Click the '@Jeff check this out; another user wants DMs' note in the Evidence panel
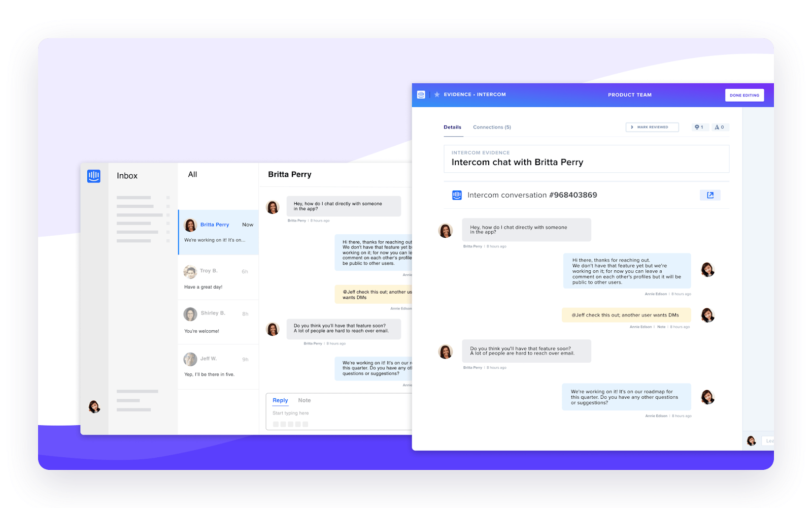This screenshot has width=812, height=508. click(626, 315)
